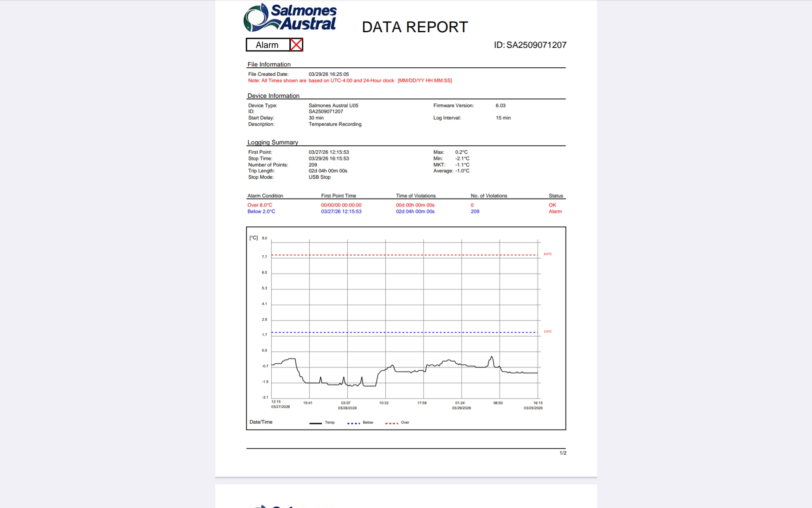Click the Salmones Austral logo
This screenshot has height=508, width=812.
pyautogui.click(x=290, y=18)
